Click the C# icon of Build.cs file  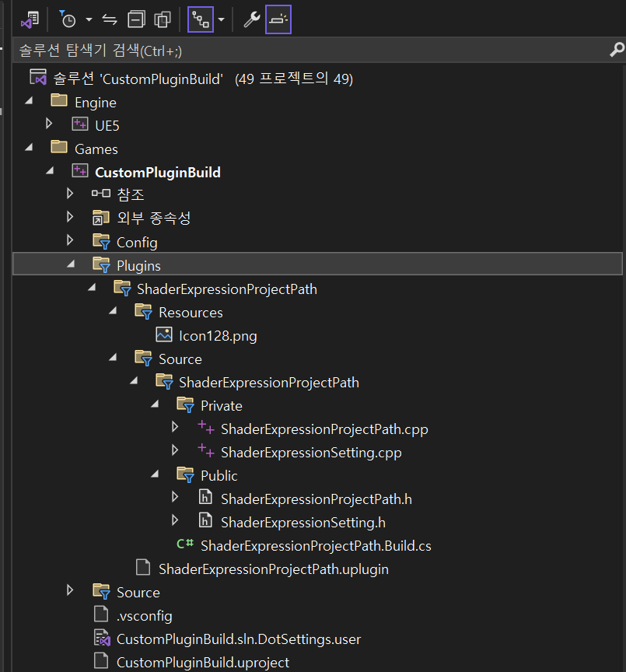click(185, 544)
